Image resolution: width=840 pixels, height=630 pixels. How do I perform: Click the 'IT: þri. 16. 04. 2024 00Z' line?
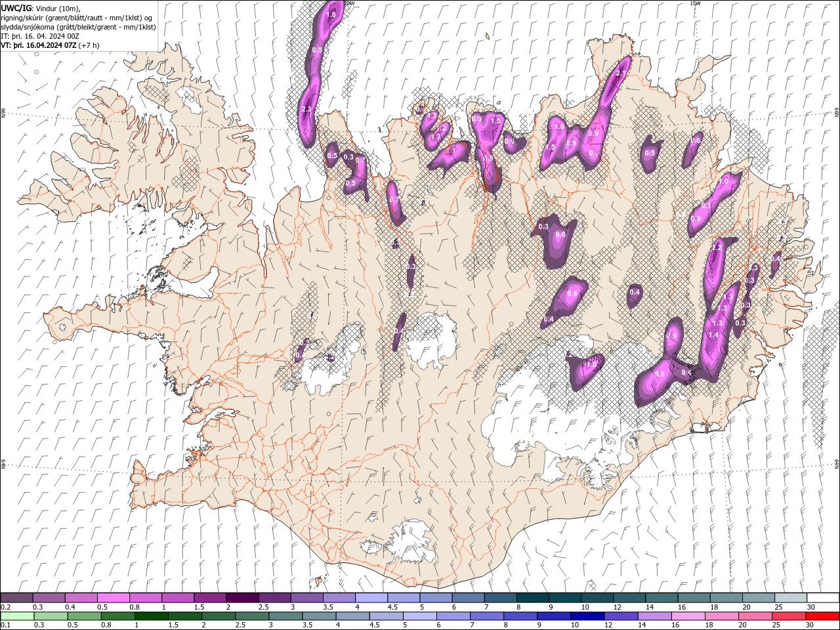click(x=39, y=36)
